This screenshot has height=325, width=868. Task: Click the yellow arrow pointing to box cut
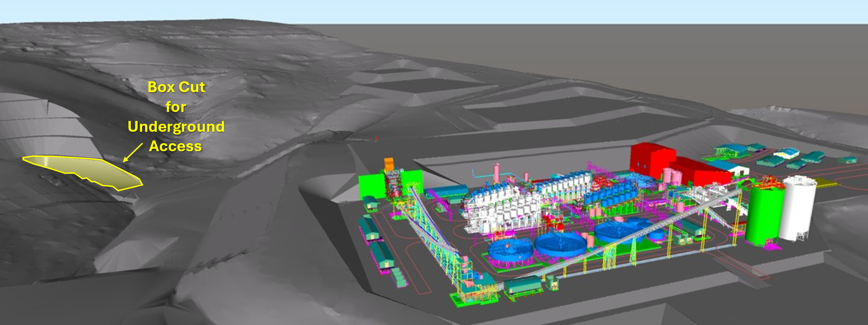(133, 152)
